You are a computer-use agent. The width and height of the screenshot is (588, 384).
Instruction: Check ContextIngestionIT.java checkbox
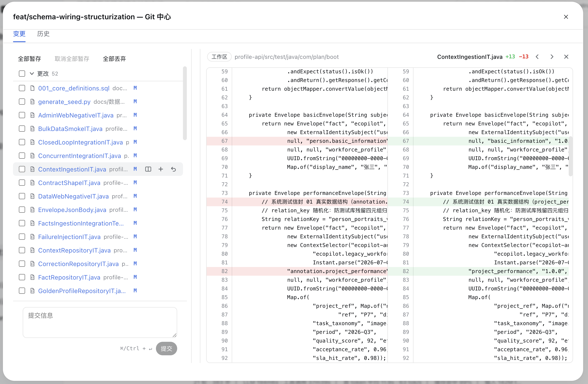pos(22,169)
